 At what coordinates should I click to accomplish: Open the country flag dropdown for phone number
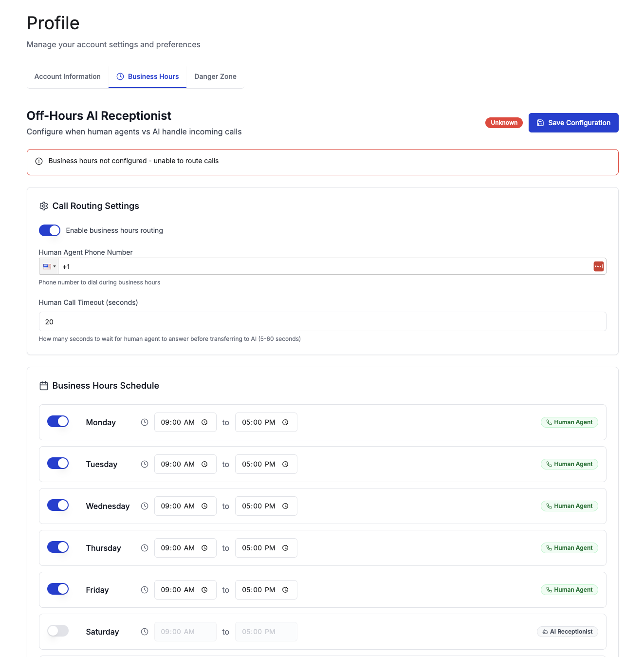(49, 266)
